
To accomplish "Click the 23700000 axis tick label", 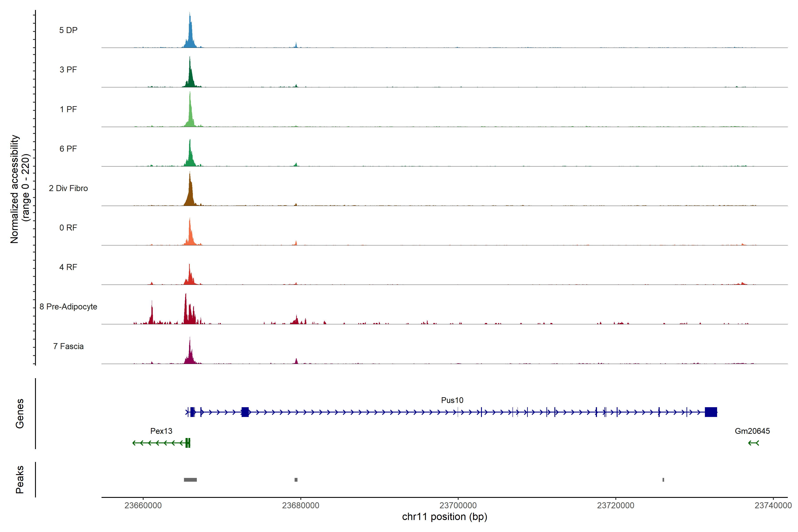I will coord(458,505).
